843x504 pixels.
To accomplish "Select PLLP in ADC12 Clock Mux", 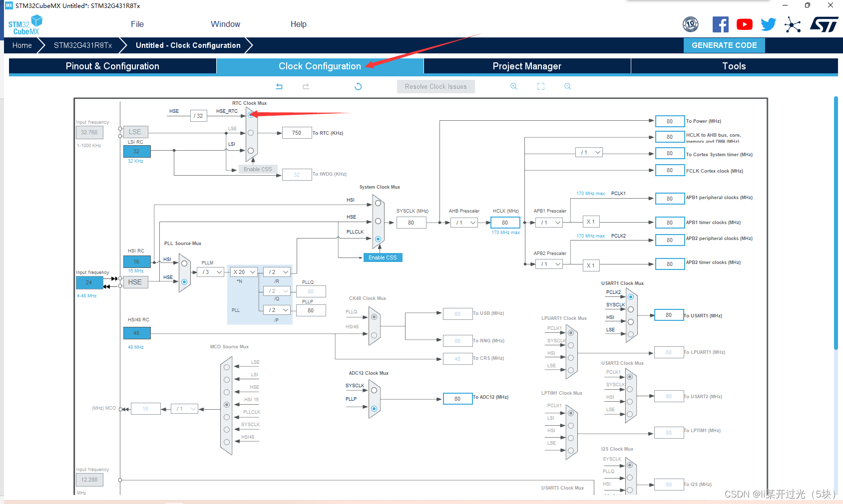I will (x=374, y=409).
